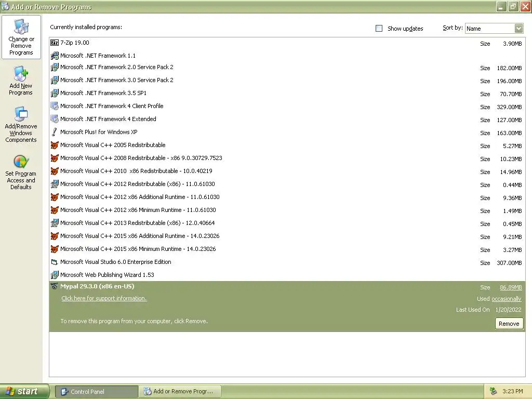Click the .NET Framework 2.0 Service Pack 2 icon
The height and width of the screenshot is (399, 532).
(x=54, y=67)
